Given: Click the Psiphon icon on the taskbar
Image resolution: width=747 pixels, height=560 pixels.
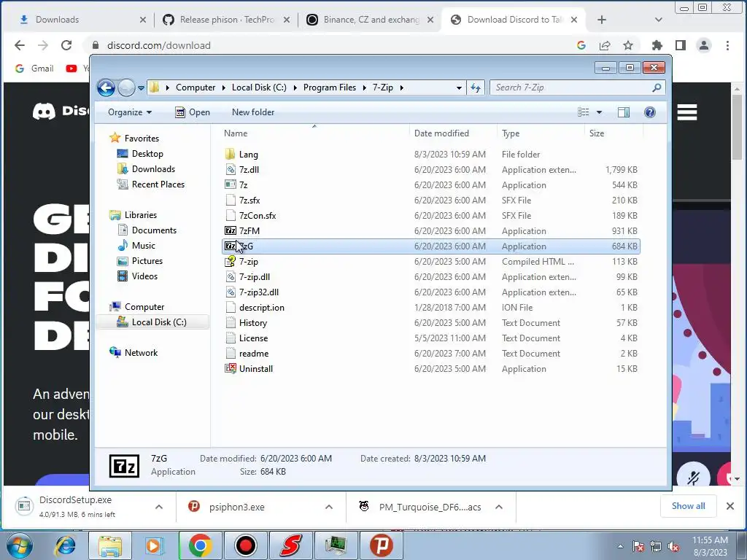Looking at the screenshot, I should tap(381, 545).
